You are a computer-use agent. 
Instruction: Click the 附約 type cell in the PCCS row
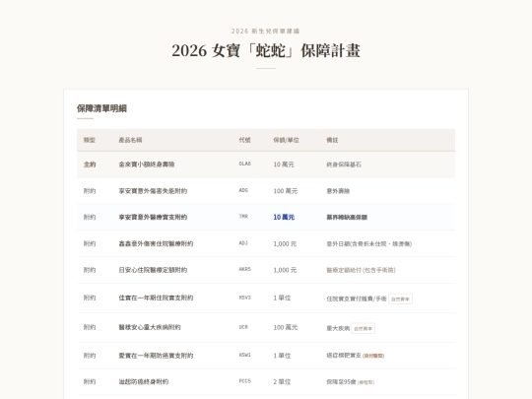pos(90,382)
